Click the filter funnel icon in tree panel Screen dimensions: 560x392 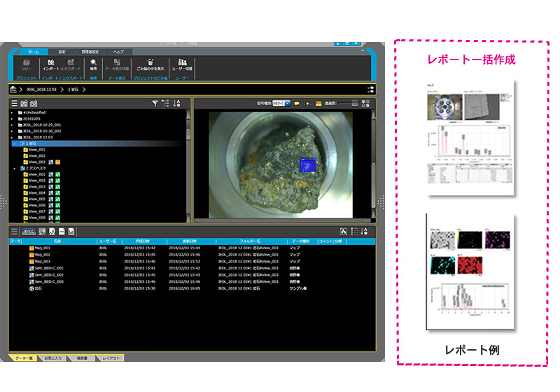[x=155, y=104]
